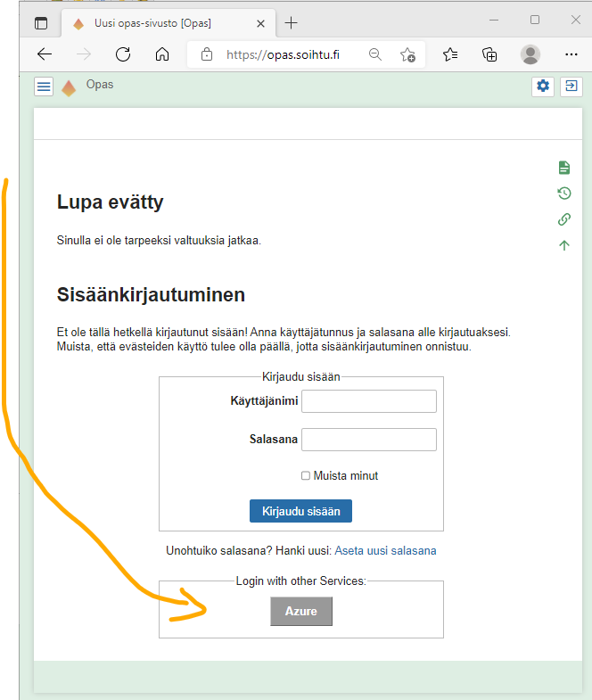The width and height of the screenshot is (592, 700).
Task: Select the Uusi opas-sivusto [Opas] tab
Action: click(169, 23)
